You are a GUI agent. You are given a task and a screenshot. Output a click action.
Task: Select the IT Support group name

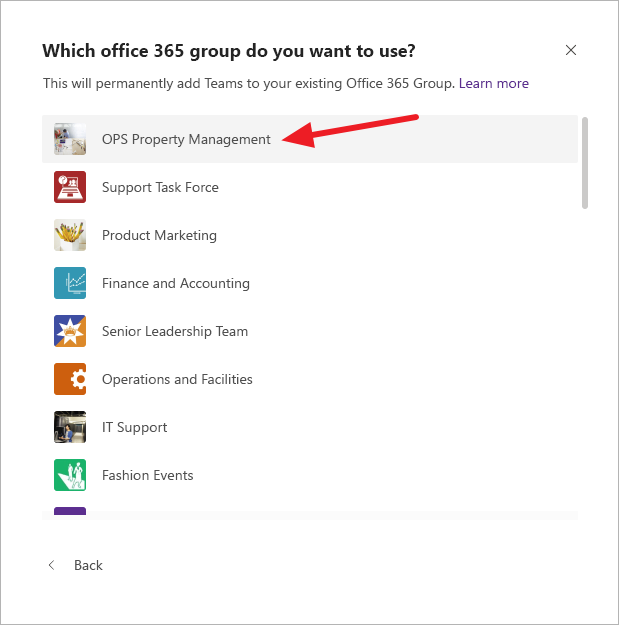coord(135,427)
